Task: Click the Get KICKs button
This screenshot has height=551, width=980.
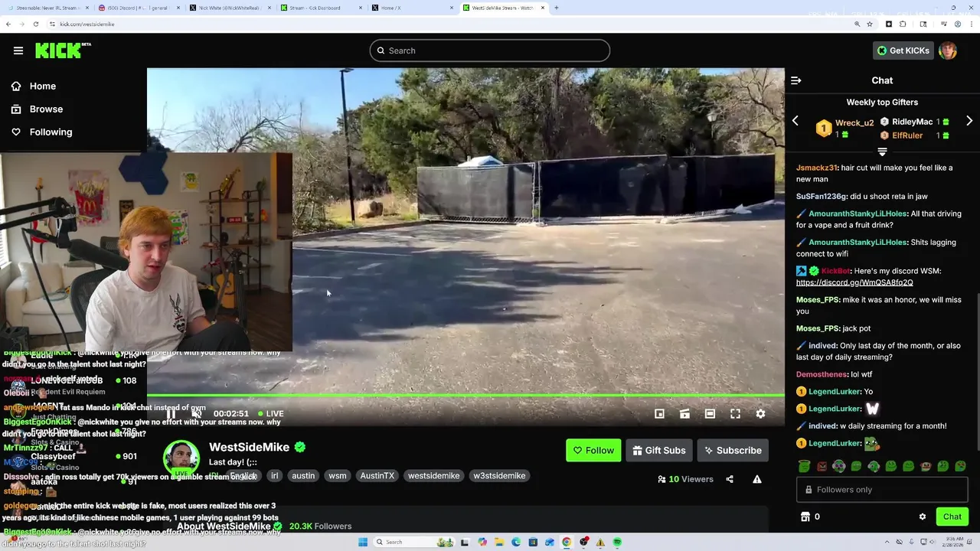Action: (x=903, y=51)
